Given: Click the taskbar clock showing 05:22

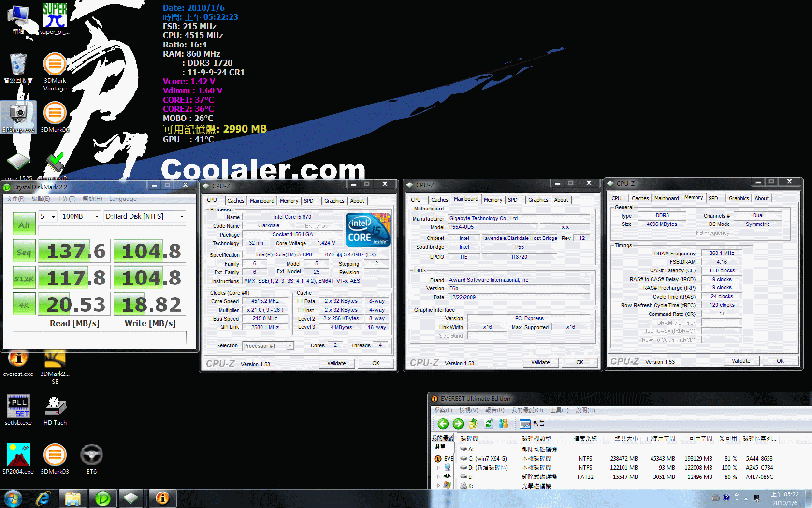Looking at the screenshot, I should 784,498.
